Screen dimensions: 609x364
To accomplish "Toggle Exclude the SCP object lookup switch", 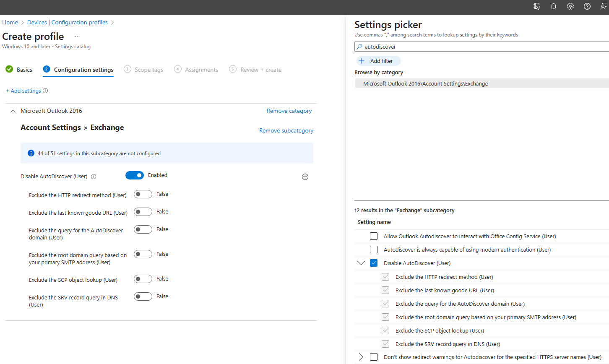I will (143, 279).
